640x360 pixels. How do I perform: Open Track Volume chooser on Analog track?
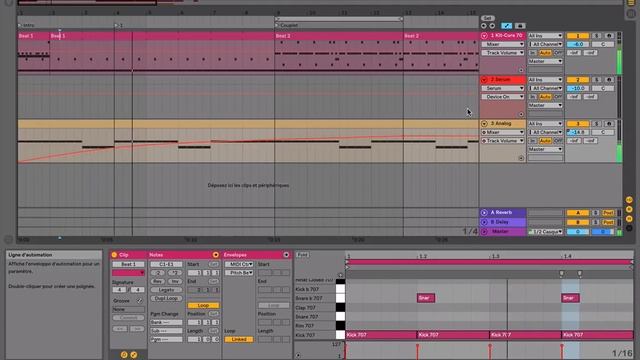(x=502, y=140)
